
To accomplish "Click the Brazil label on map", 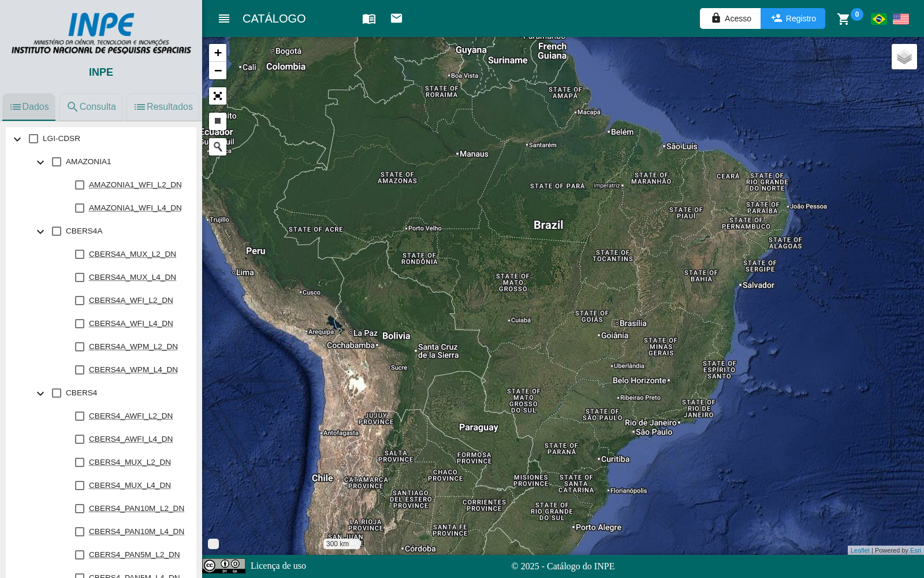I will pos(548,225).
